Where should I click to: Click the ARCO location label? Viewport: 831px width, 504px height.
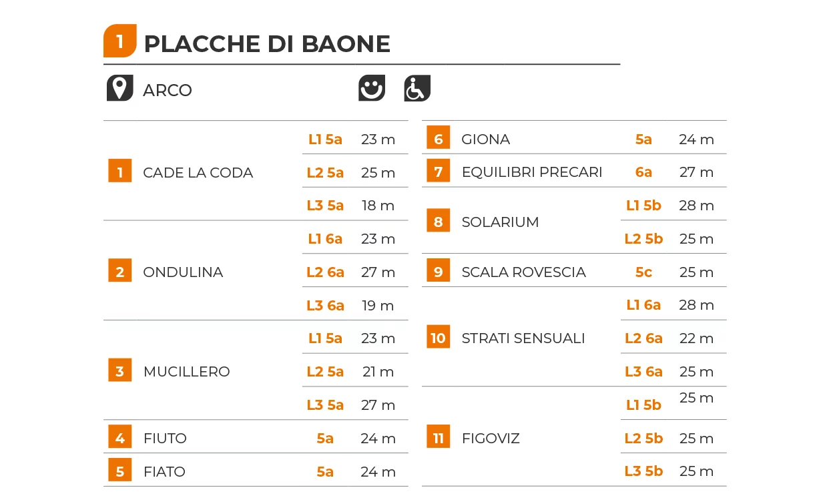point(168,90)
